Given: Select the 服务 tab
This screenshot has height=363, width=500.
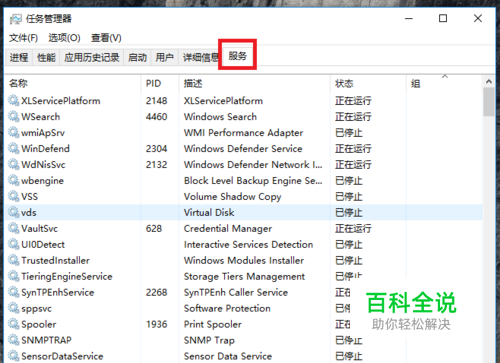Looking at the screenshot, I should pyautogui.click(x=237, y=56).
